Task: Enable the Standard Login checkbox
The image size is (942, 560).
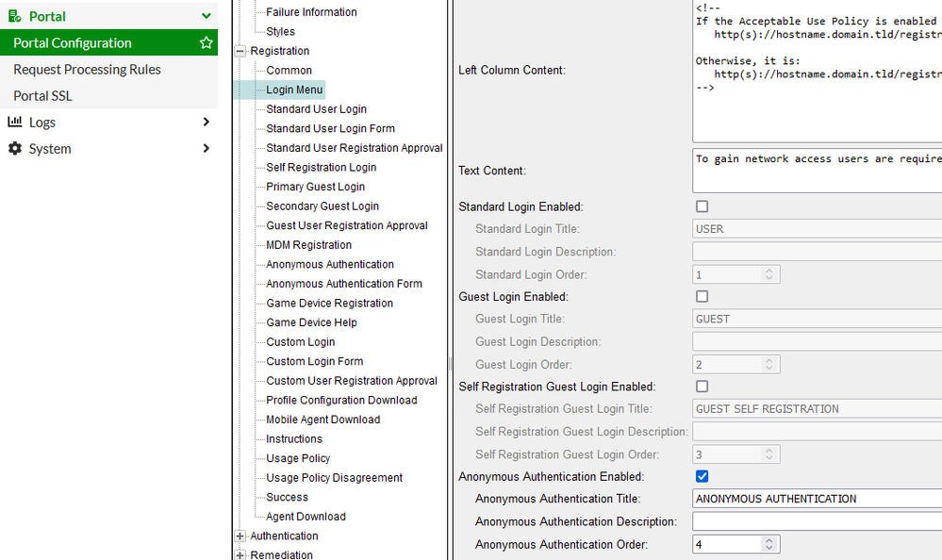Action: (702, 206)
